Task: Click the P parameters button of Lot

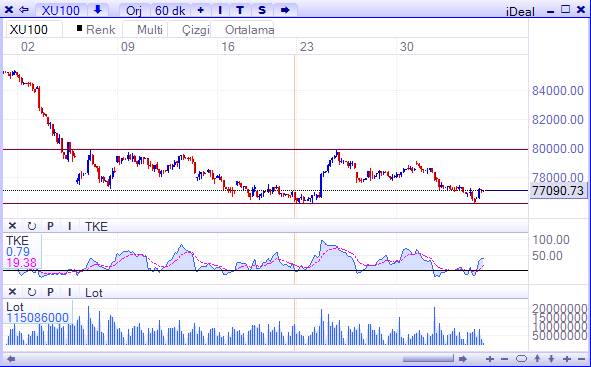Action: (51, 292)
